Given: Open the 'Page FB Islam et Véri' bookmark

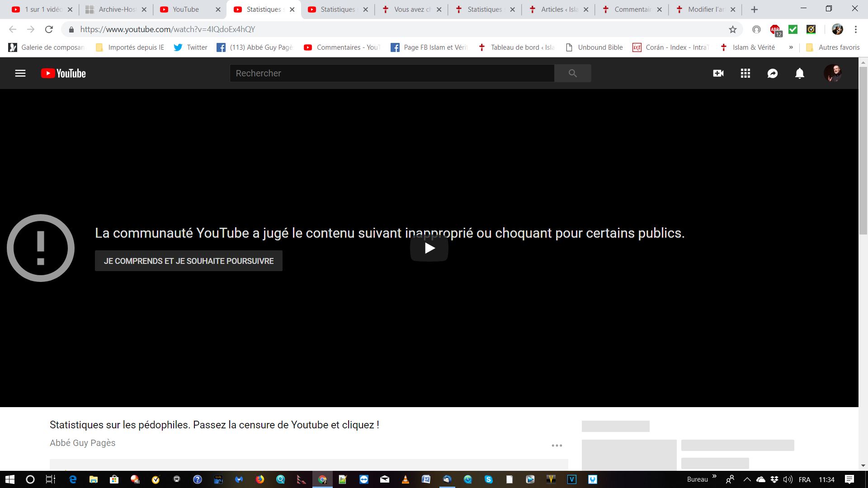Looking at the screenshot, I should pos(429,47).
